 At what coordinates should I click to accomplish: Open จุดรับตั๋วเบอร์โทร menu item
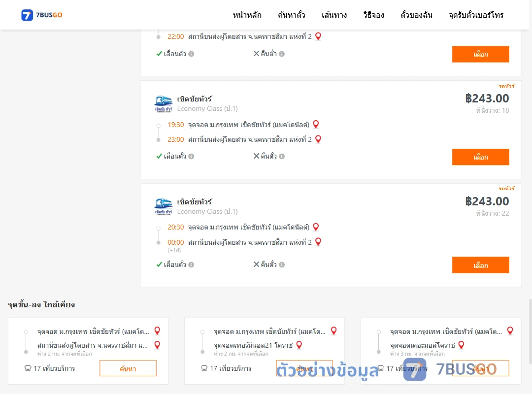tap(476, 15)
